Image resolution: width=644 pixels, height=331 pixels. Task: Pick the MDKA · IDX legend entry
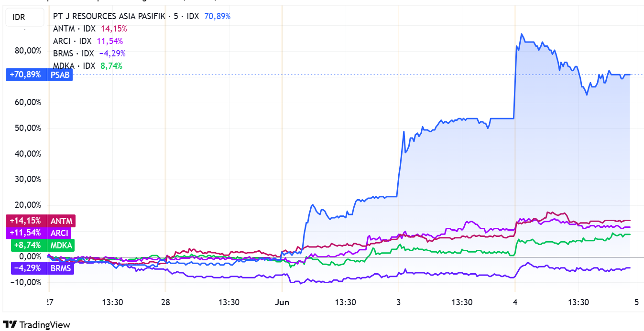(74, 66)
